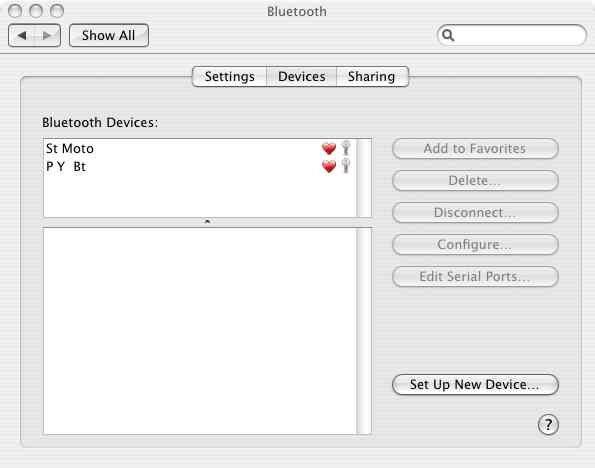Select the Devices tab

(302, 76)
